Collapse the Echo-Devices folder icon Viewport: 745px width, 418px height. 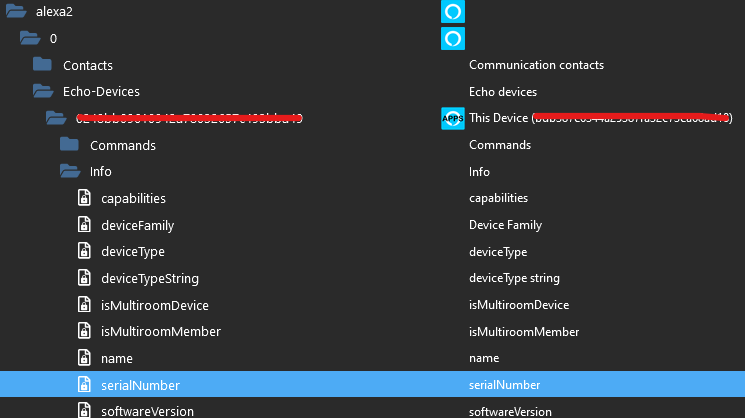[43, 91]
